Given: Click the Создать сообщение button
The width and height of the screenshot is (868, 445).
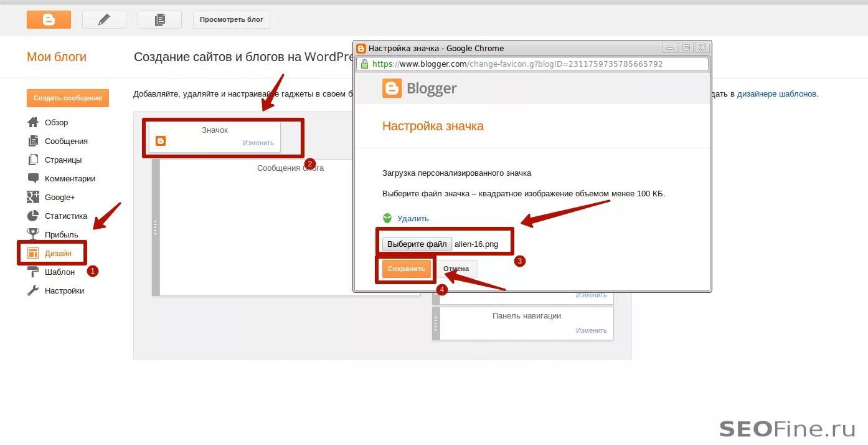Looking at the screenshot, I should [68, 98].
